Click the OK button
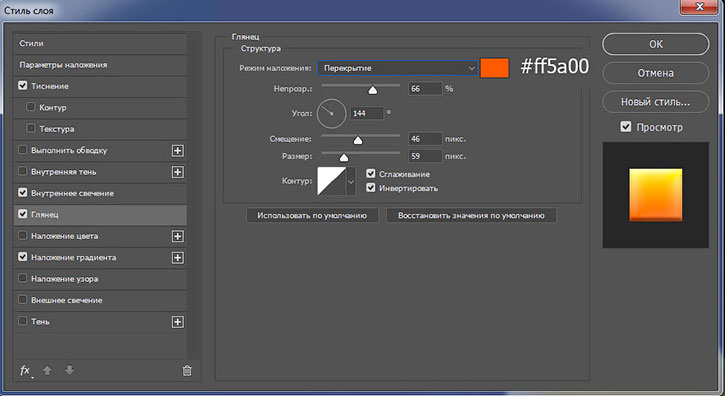The height and width of the screenshot is (396, 725). (x=656, y=44)
